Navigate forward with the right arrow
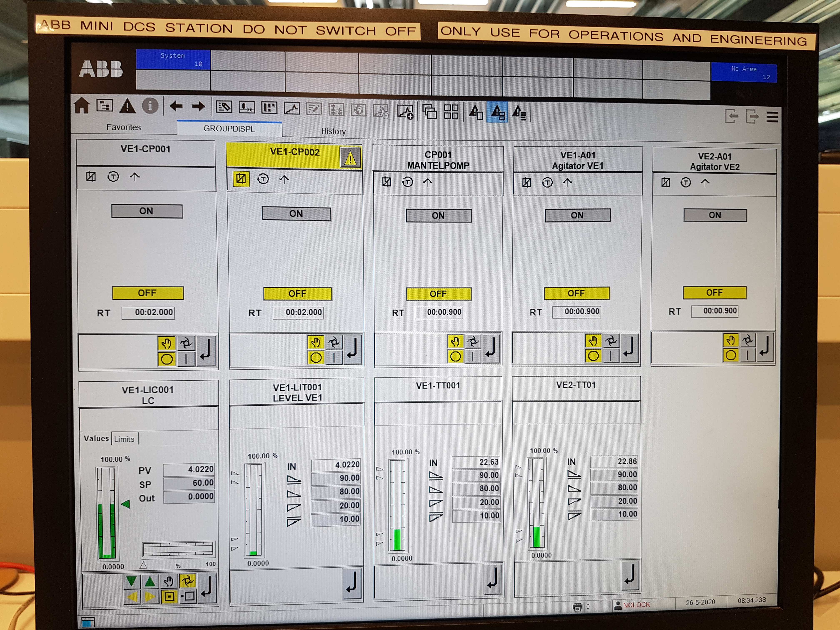The width and height of the screenshot is (840, 630). (198, 107)
